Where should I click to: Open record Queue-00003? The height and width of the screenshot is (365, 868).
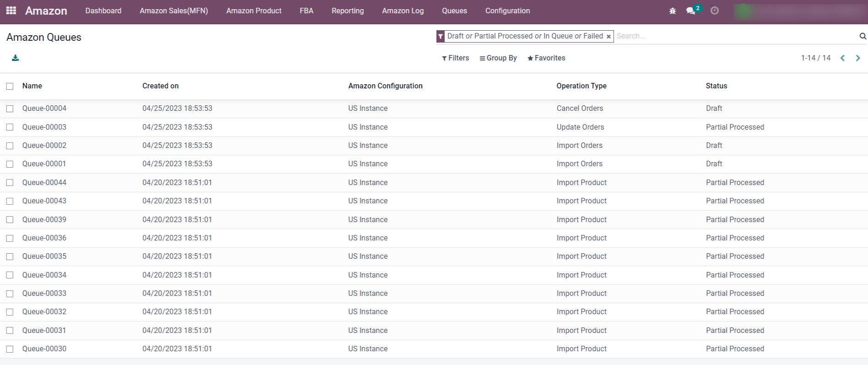(44, 127)
